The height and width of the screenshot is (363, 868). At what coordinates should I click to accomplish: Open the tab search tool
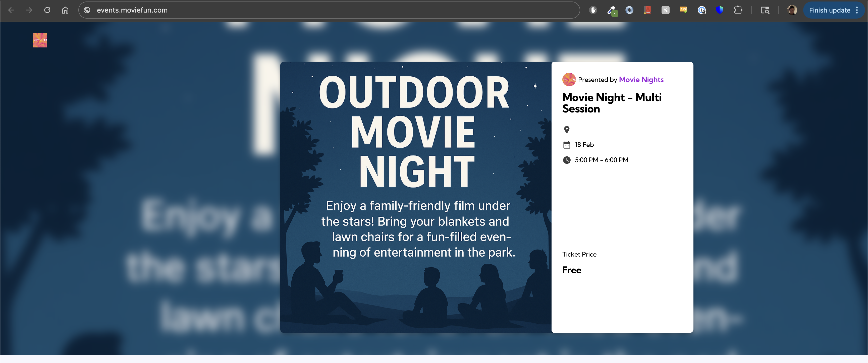point(765,10)
